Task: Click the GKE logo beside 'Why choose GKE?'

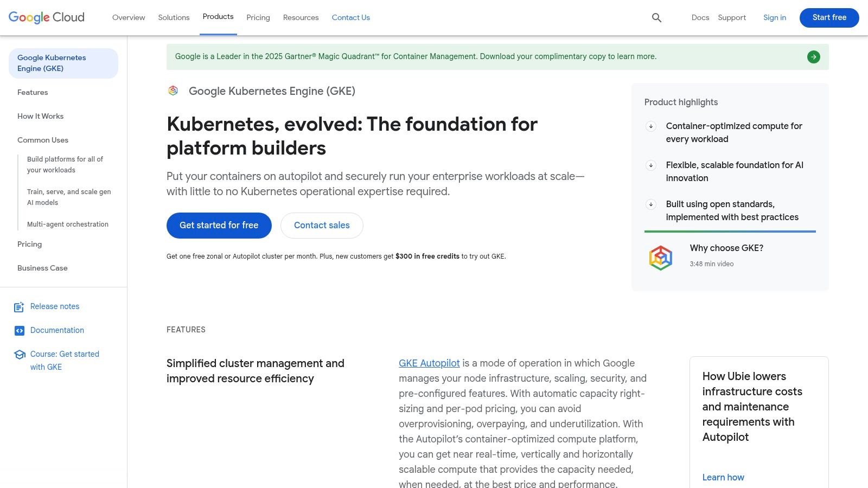Action: 661,256
